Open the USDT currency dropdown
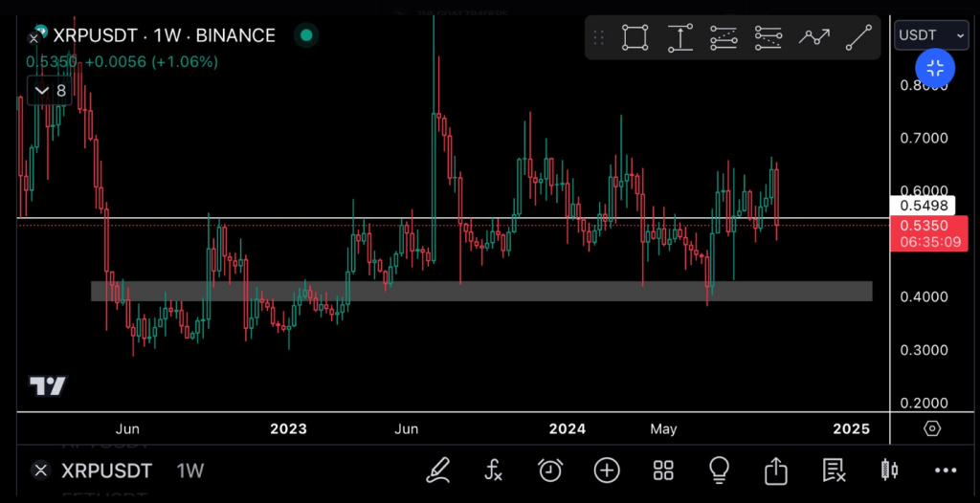Screen dimensions: 980x503 click(x=930, y=35)
